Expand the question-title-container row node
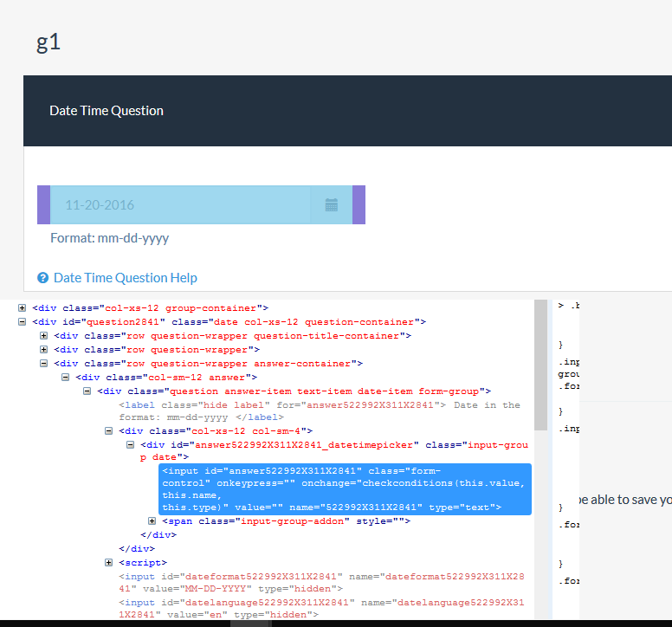The width and height of the screenshot is (672, 627). pos(44,336)
